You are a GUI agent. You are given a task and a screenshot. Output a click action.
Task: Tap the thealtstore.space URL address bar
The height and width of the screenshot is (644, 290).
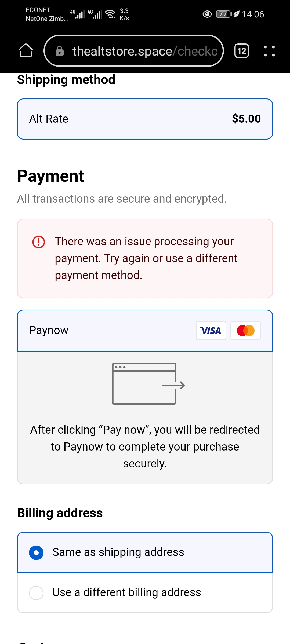pos(145,51)
